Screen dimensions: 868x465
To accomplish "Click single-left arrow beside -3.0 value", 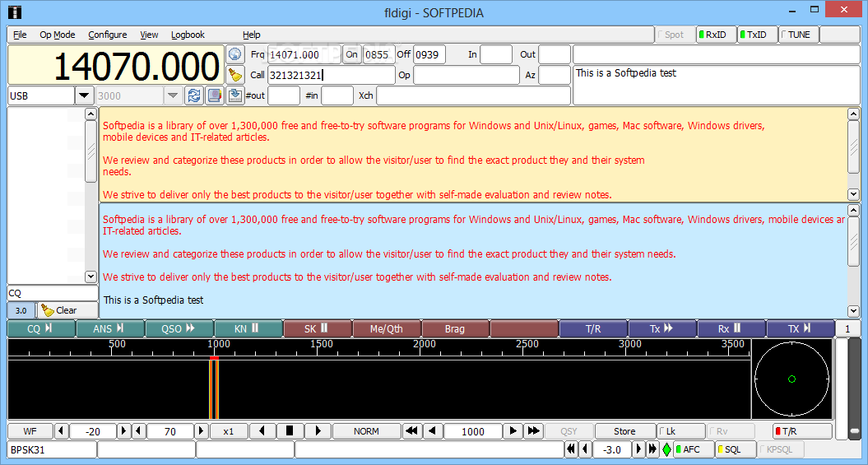I will click(585, 449).
